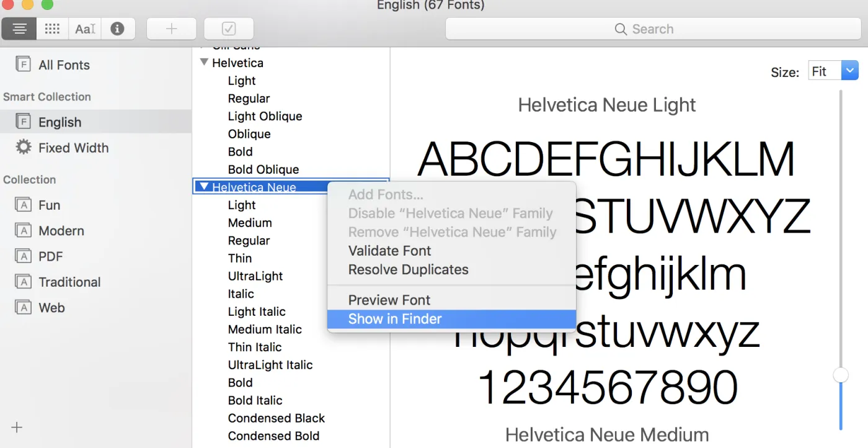
Task: Click the 1234567890 numerals preview line
Action: [x=608, y=387]
